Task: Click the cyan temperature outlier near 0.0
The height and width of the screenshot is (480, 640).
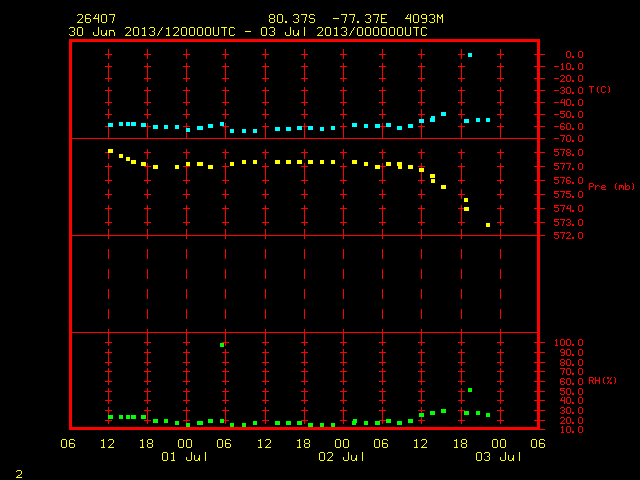Action: click(470, 55)
